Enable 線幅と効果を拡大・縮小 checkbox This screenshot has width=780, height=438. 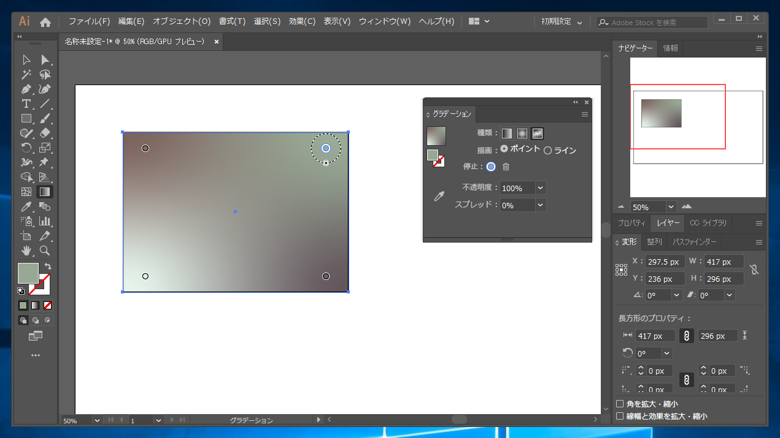620,416
